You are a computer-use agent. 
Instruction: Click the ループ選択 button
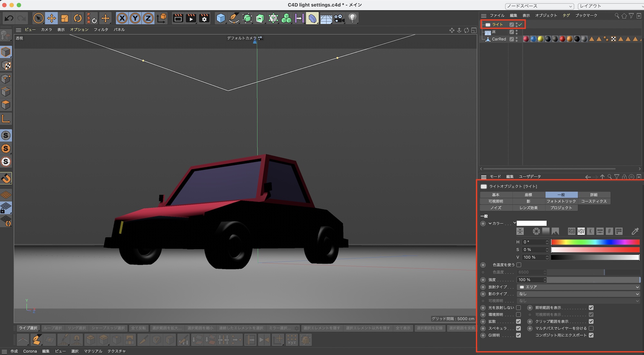pyautogui.click(x=53, y=328)
